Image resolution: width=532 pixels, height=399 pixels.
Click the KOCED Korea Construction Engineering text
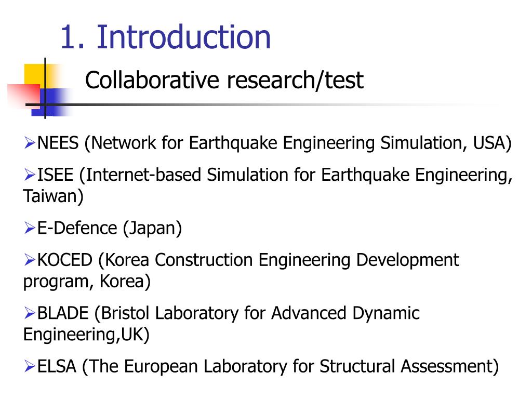(248, 260)
